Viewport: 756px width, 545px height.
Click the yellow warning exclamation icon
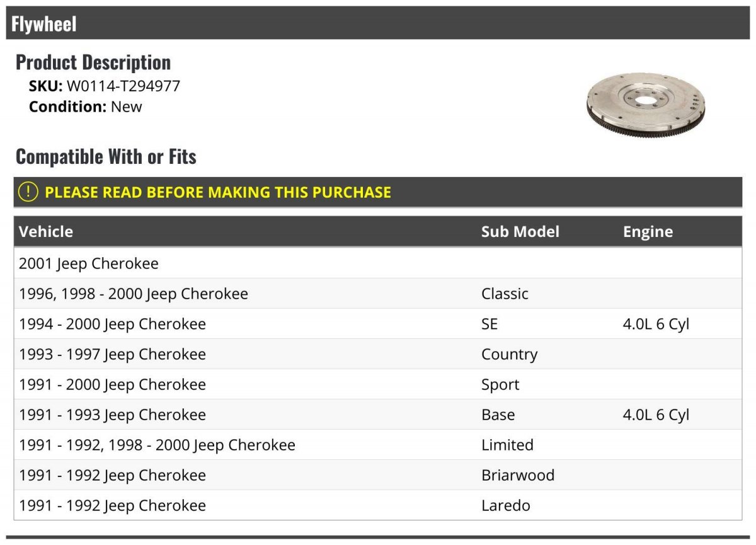tap(28, 192)
